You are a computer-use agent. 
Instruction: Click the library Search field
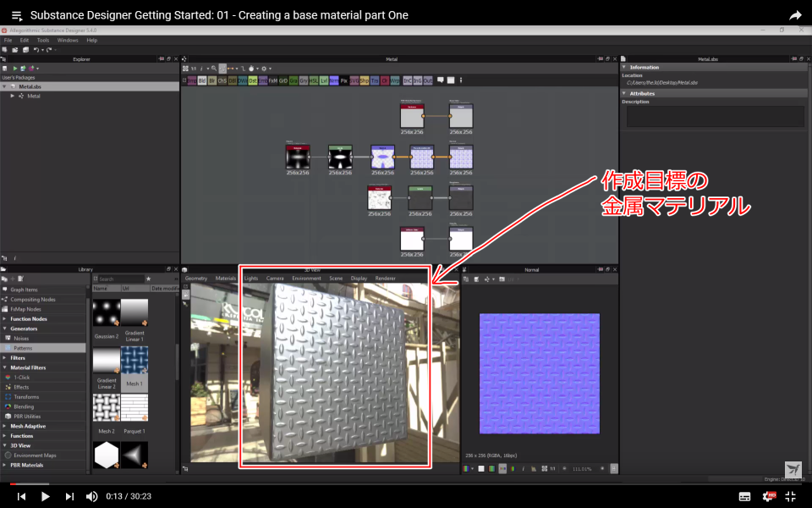tap(121, 279)
